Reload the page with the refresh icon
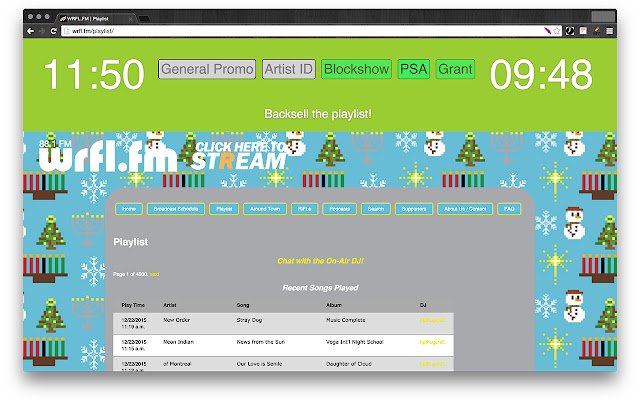 [53, 31]
